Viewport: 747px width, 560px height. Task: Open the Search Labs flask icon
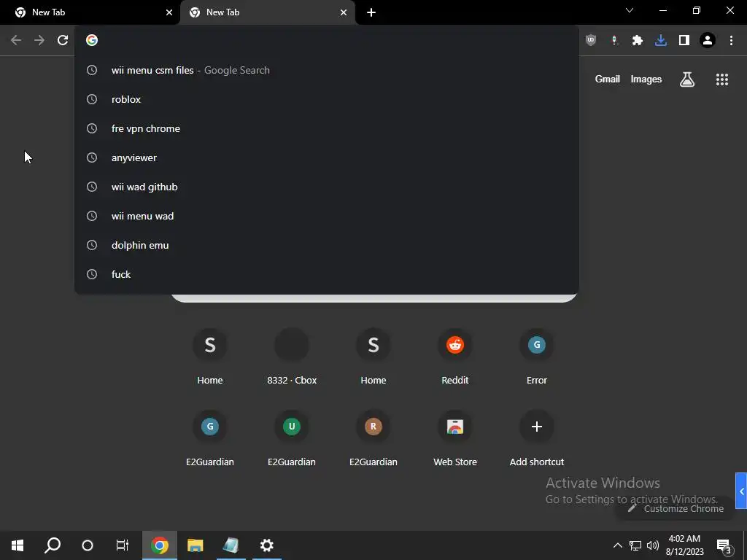coord(687,79)
